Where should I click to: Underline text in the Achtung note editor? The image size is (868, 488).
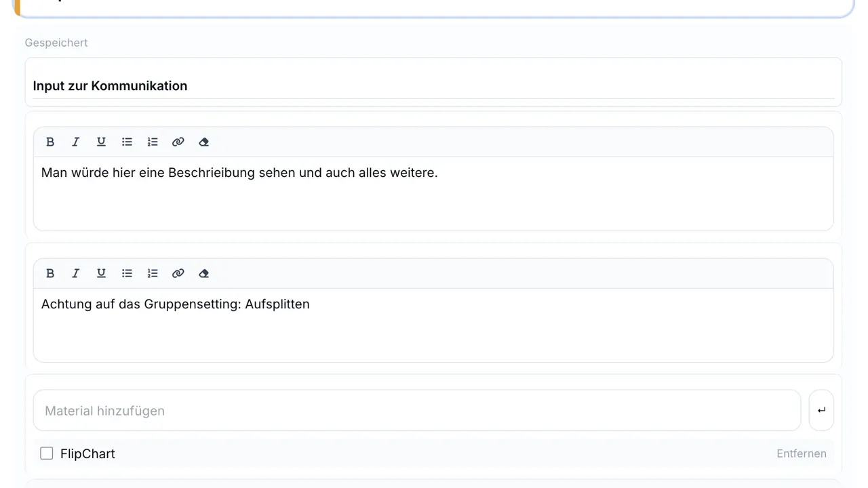tap(101, 273)
